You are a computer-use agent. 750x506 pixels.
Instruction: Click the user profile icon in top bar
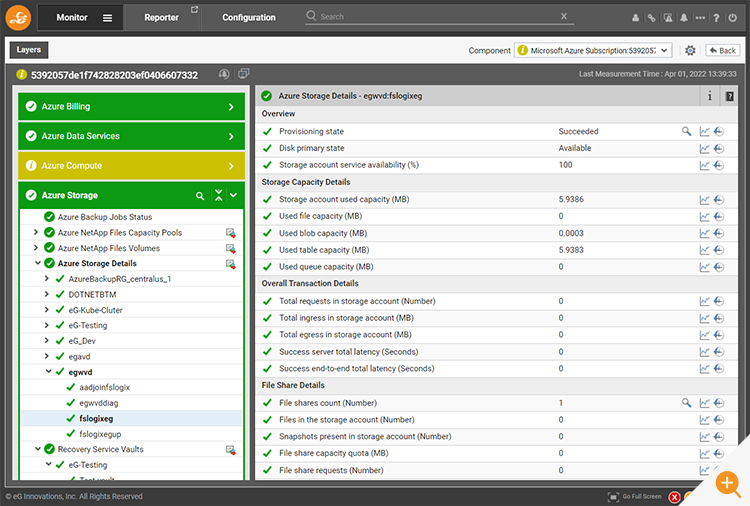point(635,18)
